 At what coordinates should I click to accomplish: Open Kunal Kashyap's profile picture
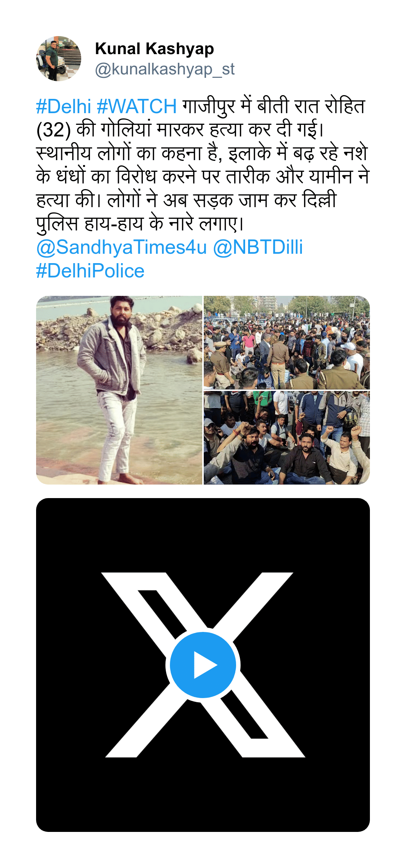click(59, 59)
